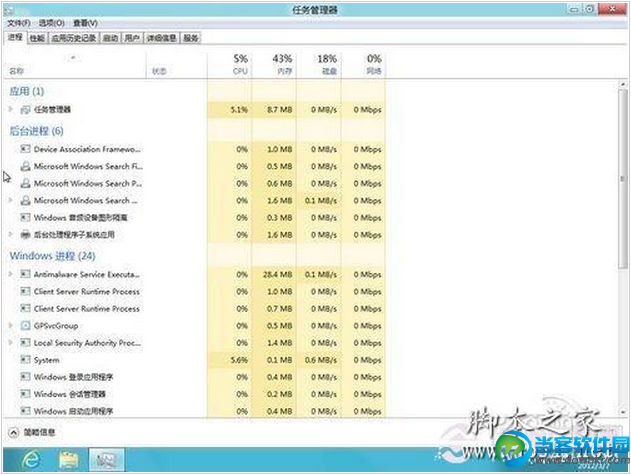Viewport: 631px width, 474px height.
Task: Expand the Antimalware Service Executable row
Action: 11,274
